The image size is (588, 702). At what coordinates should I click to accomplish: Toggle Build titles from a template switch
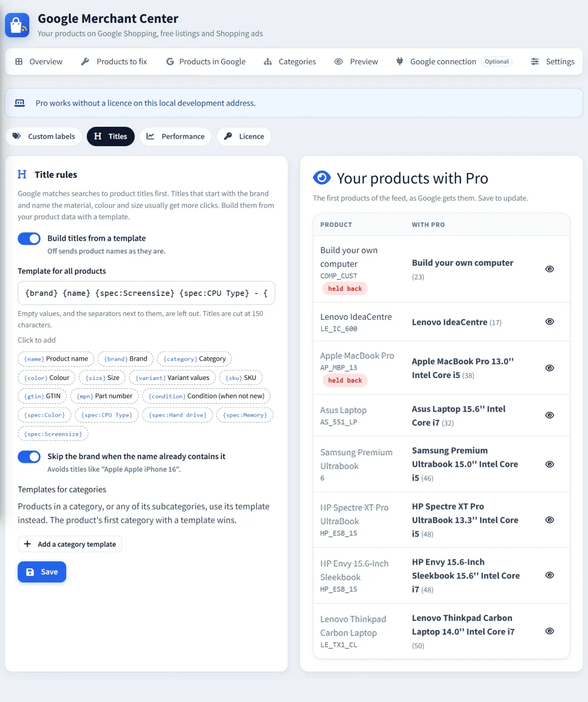[29, 238]
